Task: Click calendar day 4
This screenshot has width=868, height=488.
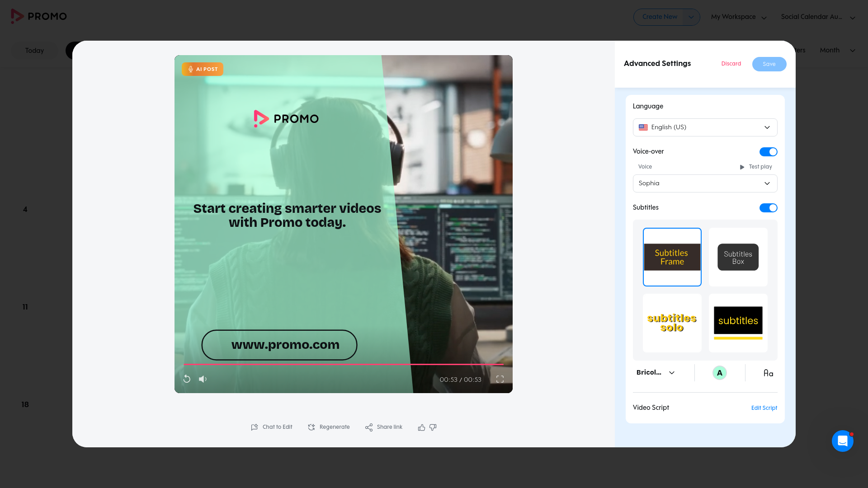Action: coord(25,210)
